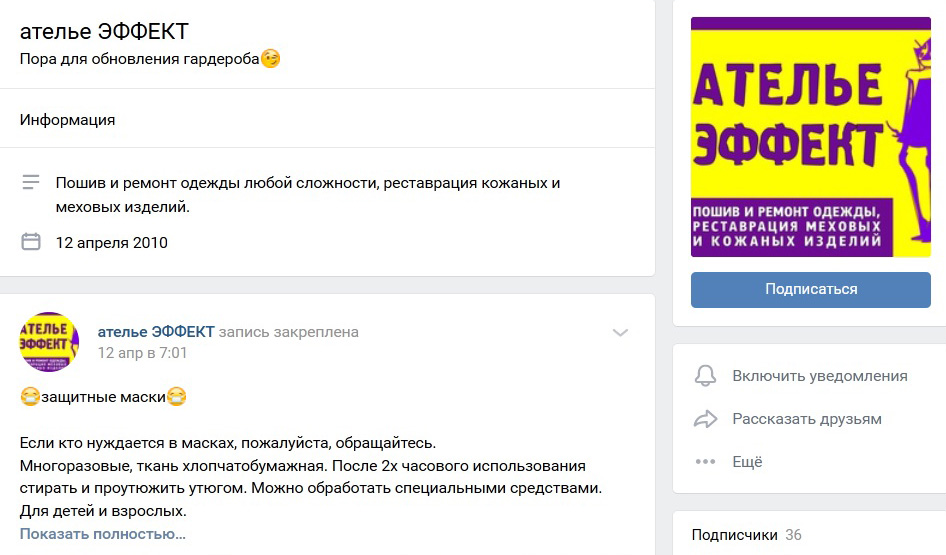The width and height of the screenshot is (946, 555).
Task: Open post author link "ателье ЭФФЕКТ"
Action: (x=156, y=332)
